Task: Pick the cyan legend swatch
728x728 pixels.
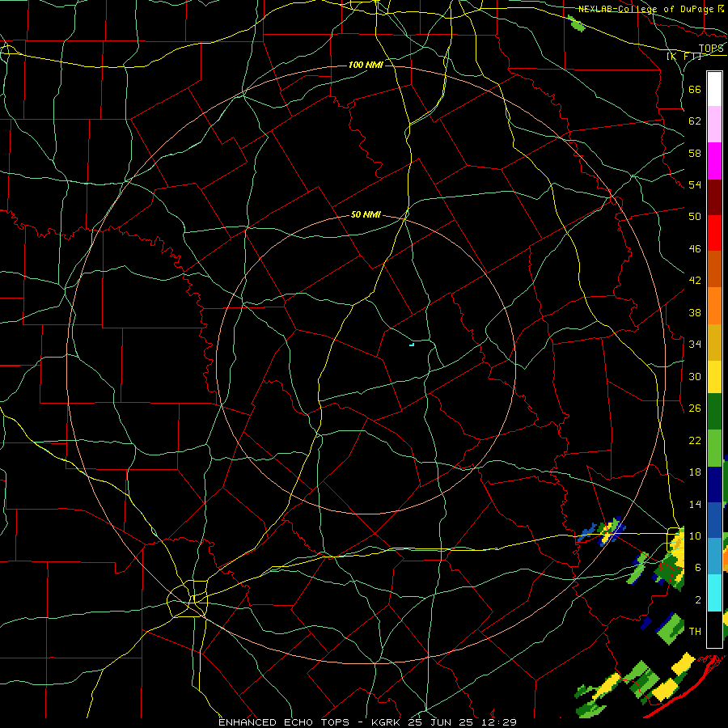Action: pyautogui.click(x=714, y=592)
